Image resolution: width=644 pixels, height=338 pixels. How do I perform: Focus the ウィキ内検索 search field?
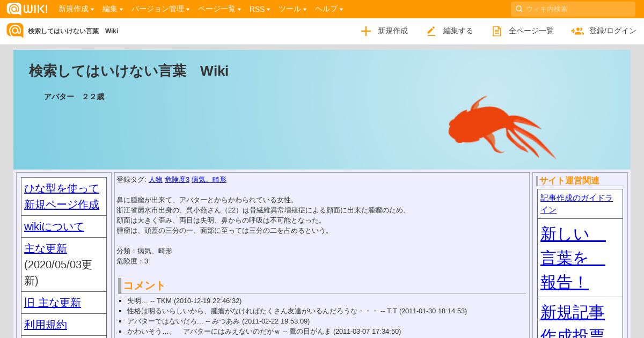click(573, 9)
